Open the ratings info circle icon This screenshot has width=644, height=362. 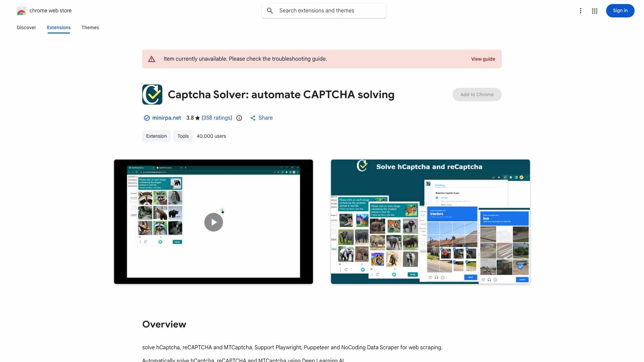tap(239, 118)
